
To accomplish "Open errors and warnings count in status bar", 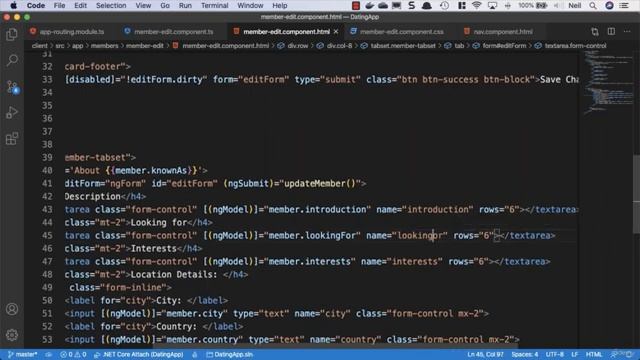I will pos(73,354).
